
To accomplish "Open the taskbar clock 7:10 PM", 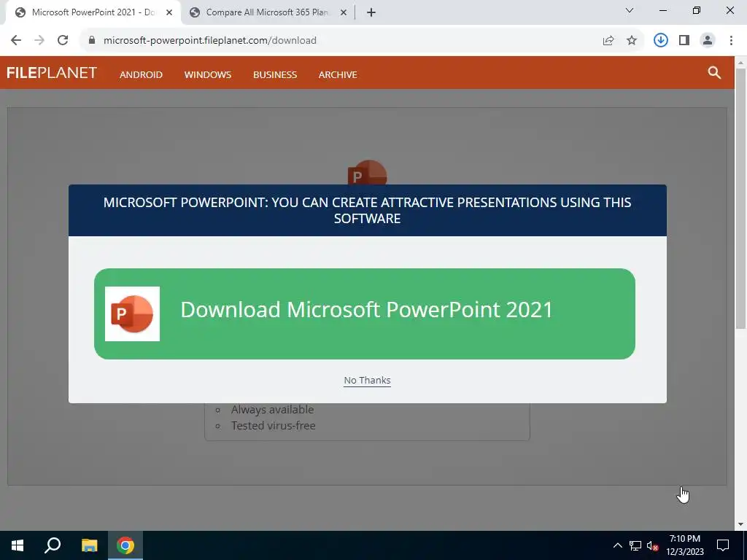I will 685,545.
